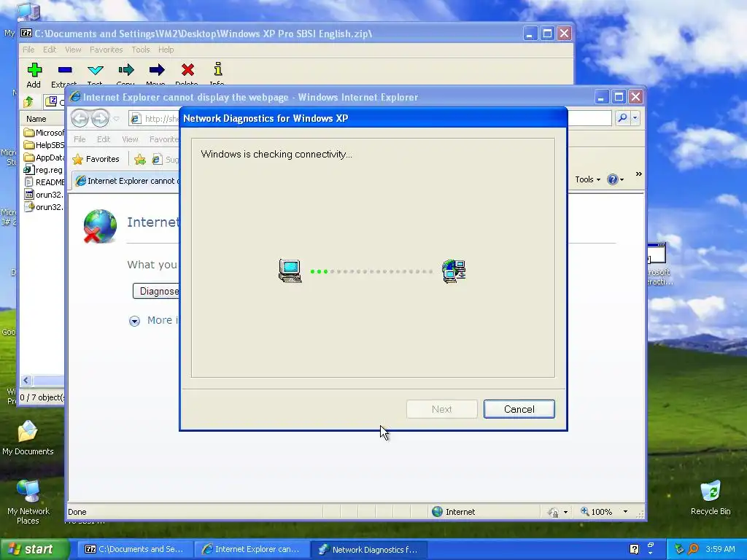747x560 pixels.
Task: Click the Delete icon in 7-Zip toolbar
Action: pyautogui.click(x=187, y=70)
